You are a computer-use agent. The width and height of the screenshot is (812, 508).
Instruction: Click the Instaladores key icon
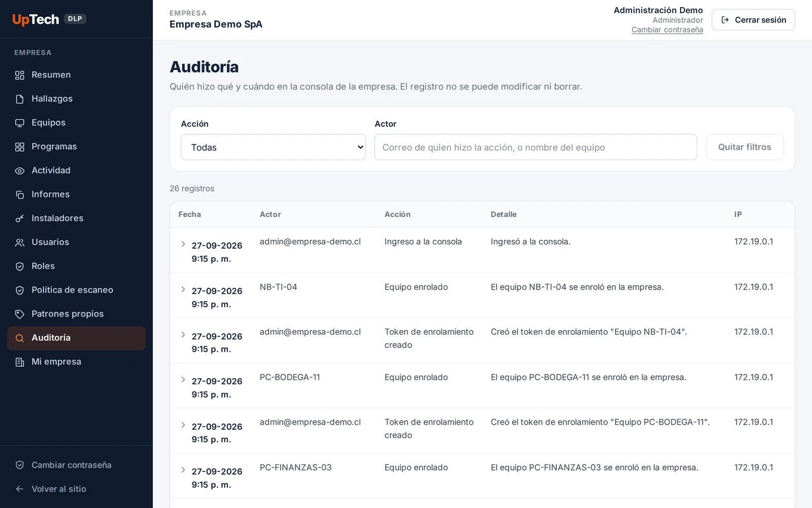(20, 218)
